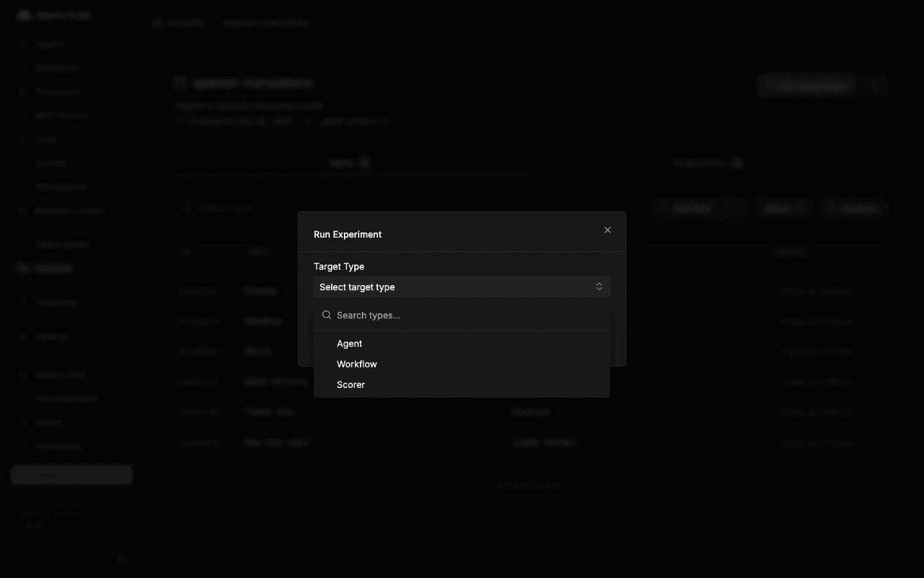Open Settings icon in the left sidebar
The image size is (924, 578).
(x=24, y=337)
